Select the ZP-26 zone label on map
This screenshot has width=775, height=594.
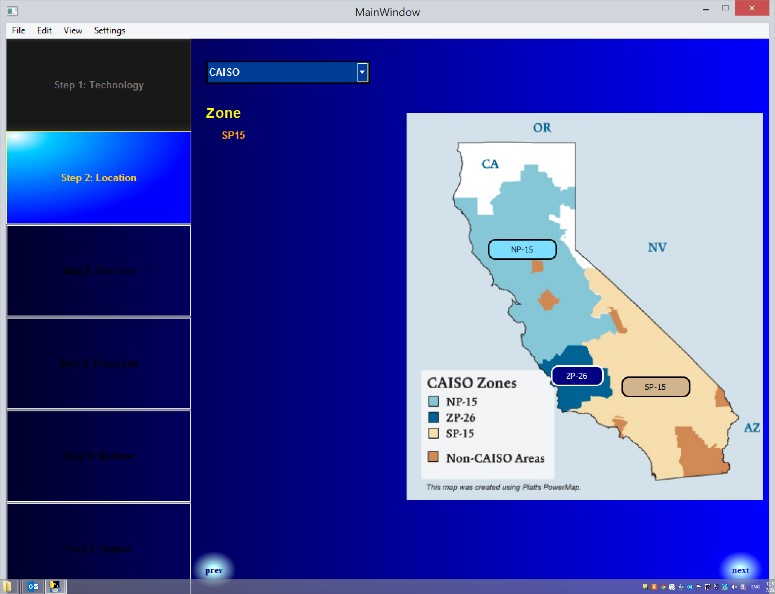pyautogui.click(x=577, y=376)
